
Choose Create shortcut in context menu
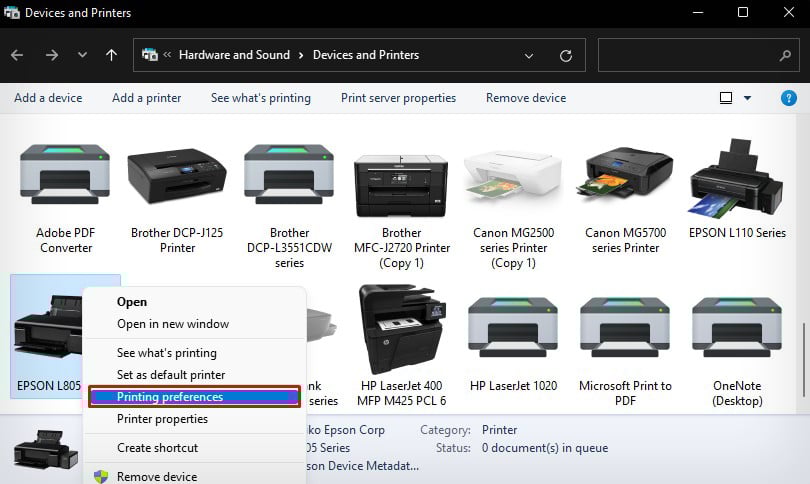click(158, 448)
